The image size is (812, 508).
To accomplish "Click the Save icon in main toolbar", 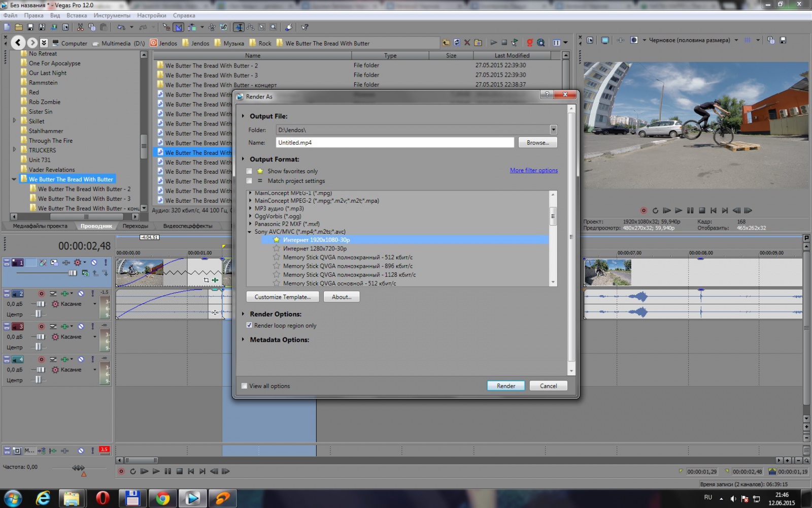I will click(x=30, y=27).
